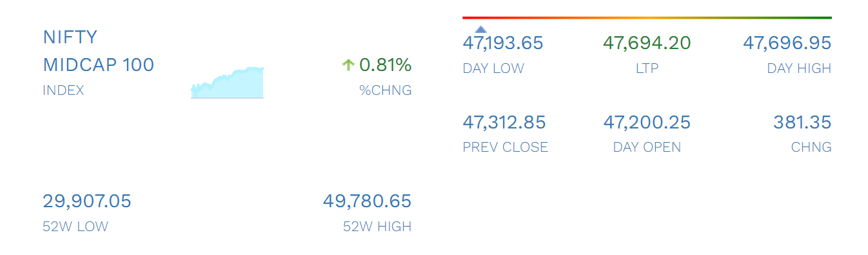Viewport: 868px width, 255px height.
Task: Click the change value 381.35
Action: pyautogui.click(x=802, y=122)
